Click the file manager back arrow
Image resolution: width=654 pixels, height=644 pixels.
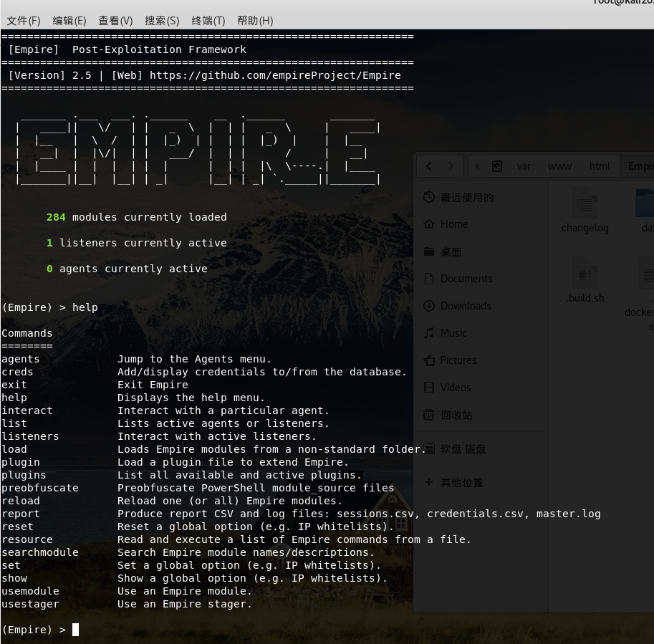[x=428, y=166]
